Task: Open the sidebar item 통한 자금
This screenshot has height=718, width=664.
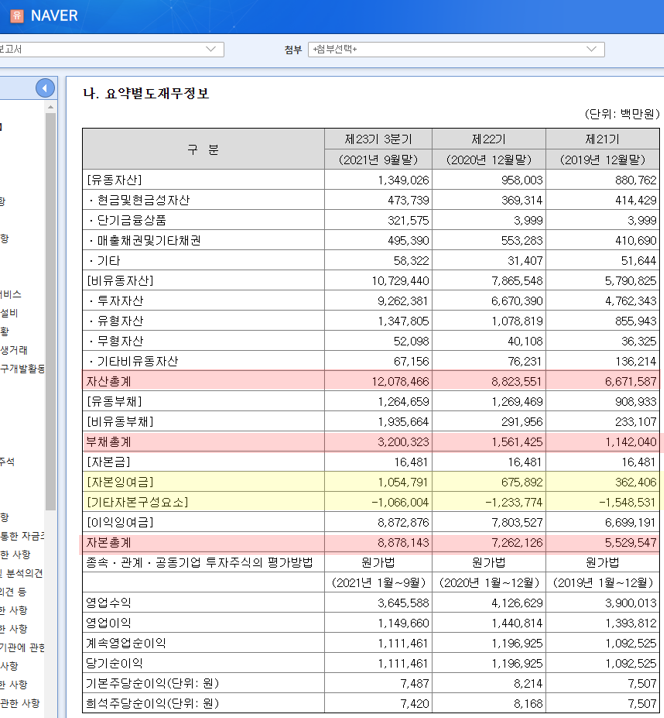Action: 22,535
